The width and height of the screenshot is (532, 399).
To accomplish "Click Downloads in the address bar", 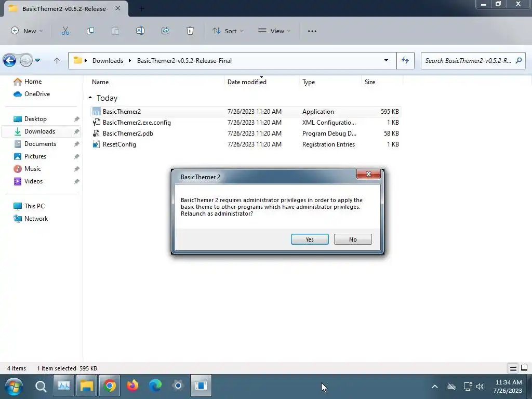I will tap(108, 61).
